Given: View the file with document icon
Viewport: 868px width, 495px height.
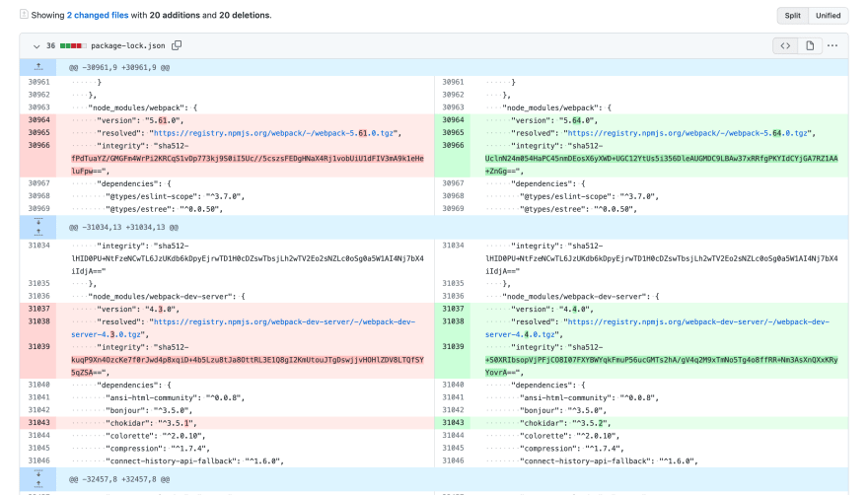Looking at the screenshot, I should (x=810, y=46).
